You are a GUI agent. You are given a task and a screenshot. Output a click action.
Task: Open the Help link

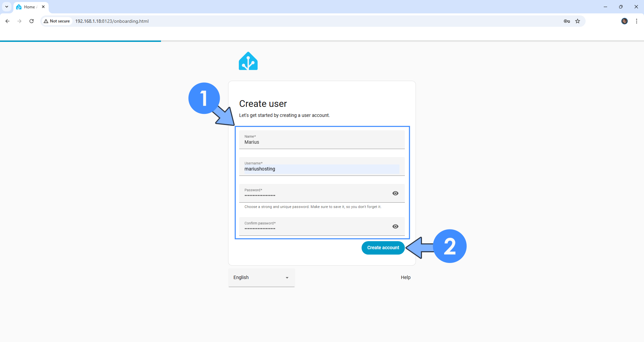pyautogui.click(x=405, y=277)
